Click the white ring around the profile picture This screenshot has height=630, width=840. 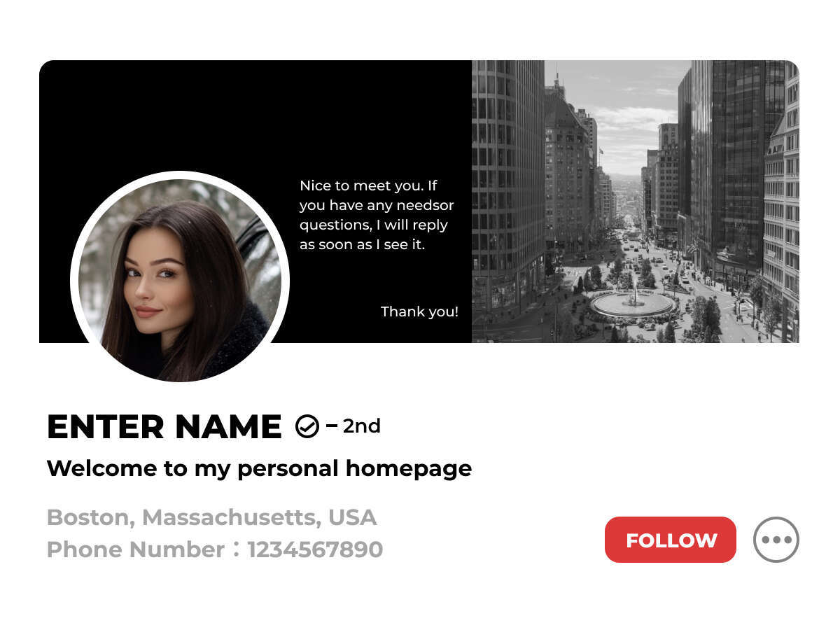click(180, 175)
